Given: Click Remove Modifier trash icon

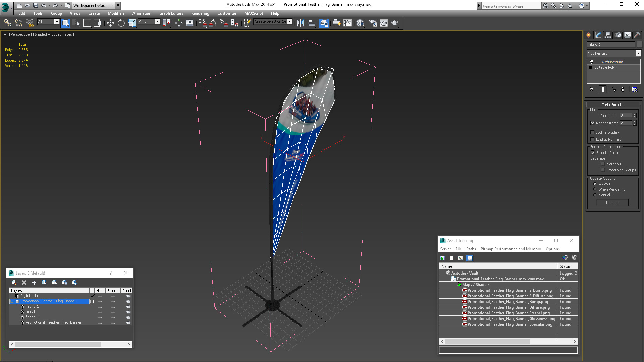Looking at the screenshot, I should coord(623,89).
